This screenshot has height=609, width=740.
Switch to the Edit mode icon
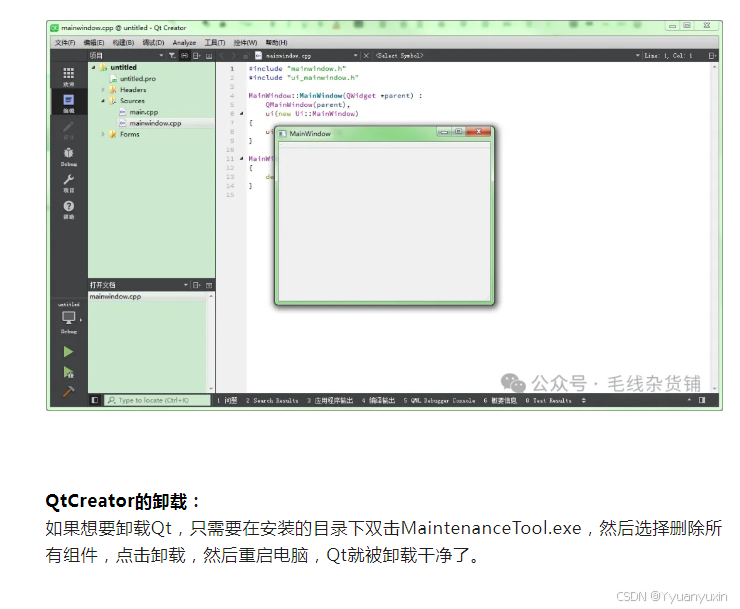click(68, 100)
